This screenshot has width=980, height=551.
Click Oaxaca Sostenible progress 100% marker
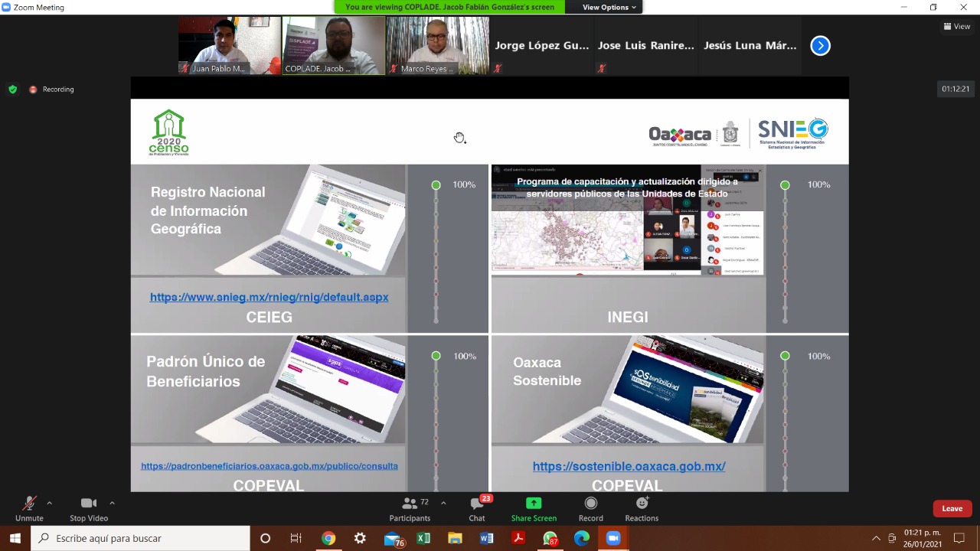(785, 356)
